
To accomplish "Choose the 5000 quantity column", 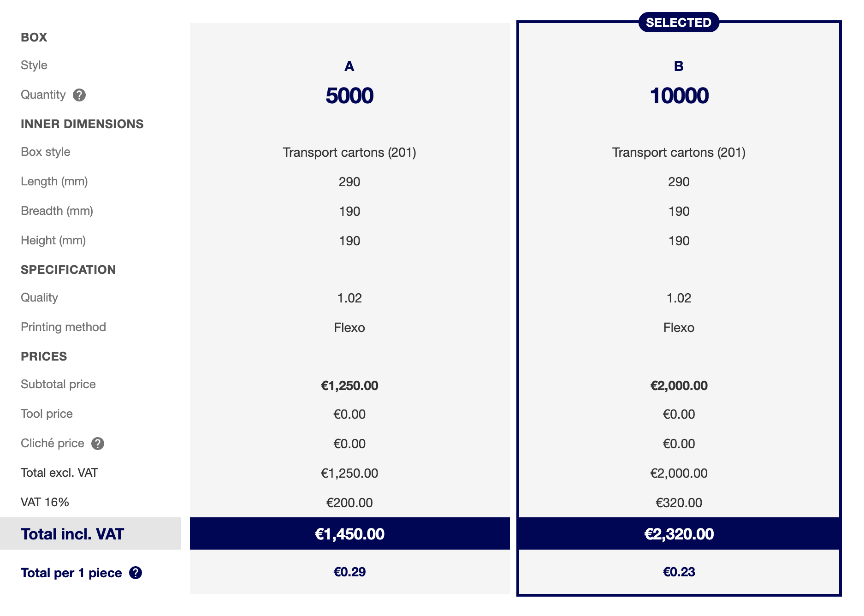I will pos(349,96).
